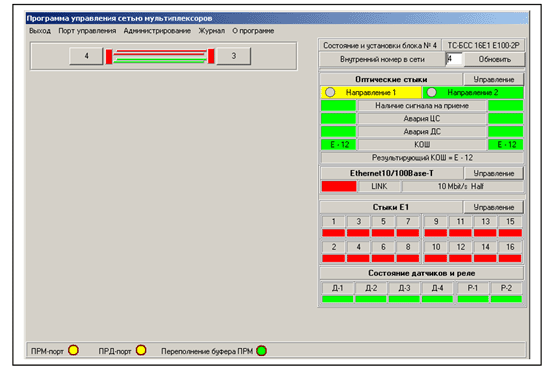Screen dimensions: 560x378
Task: Click the red status bar under port 16
Action: click(510, 258)
